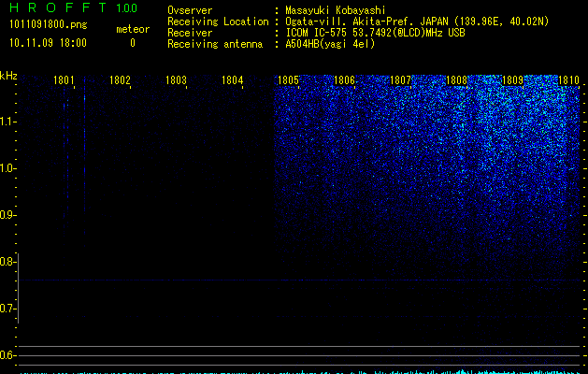
Task: Click the Receiving antenna label
Action: click(215, 44)
